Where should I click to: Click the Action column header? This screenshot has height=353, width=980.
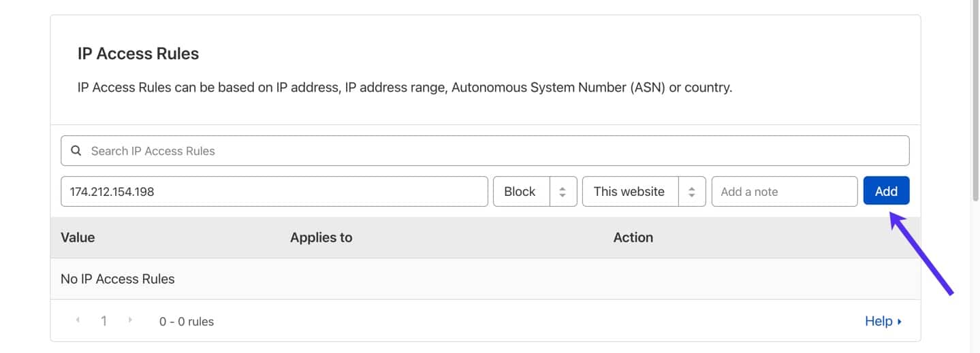pyautogui.click(x=633, y=237)
